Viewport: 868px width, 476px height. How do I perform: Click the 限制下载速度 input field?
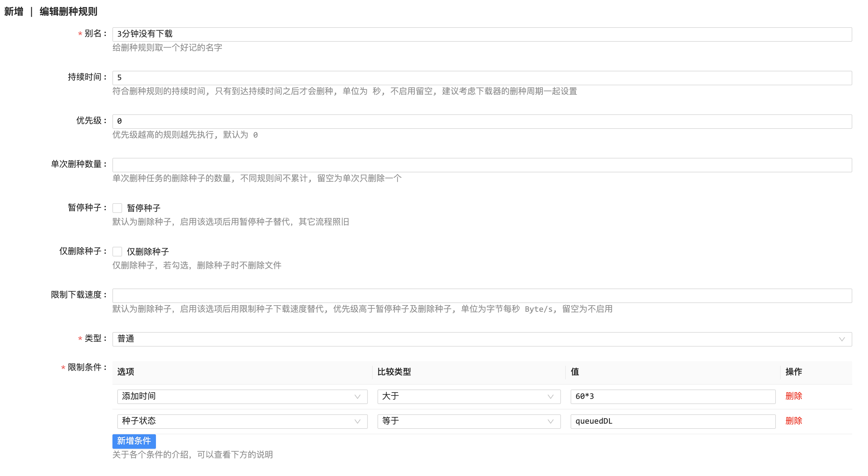[482, 295]
